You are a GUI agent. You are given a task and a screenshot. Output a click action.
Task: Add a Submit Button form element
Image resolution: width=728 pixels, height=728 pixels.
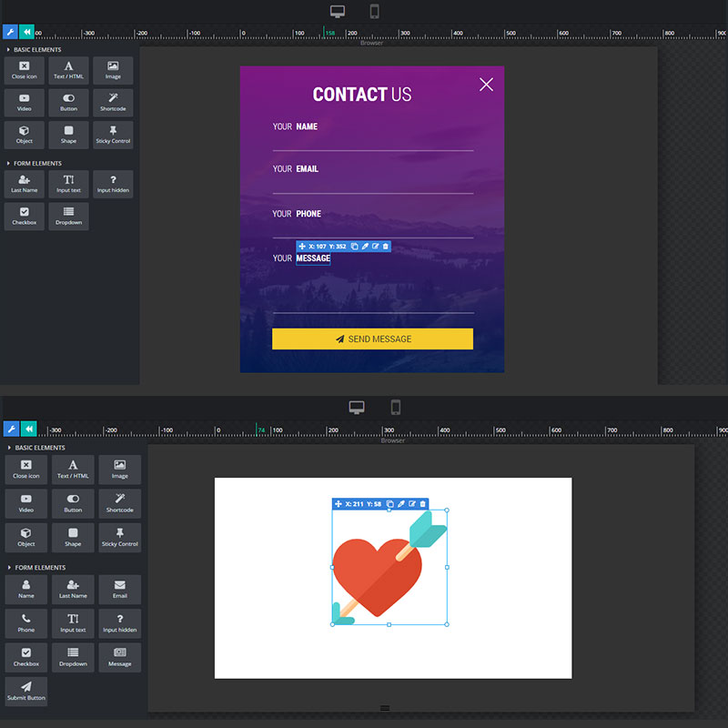pos(26,692)
